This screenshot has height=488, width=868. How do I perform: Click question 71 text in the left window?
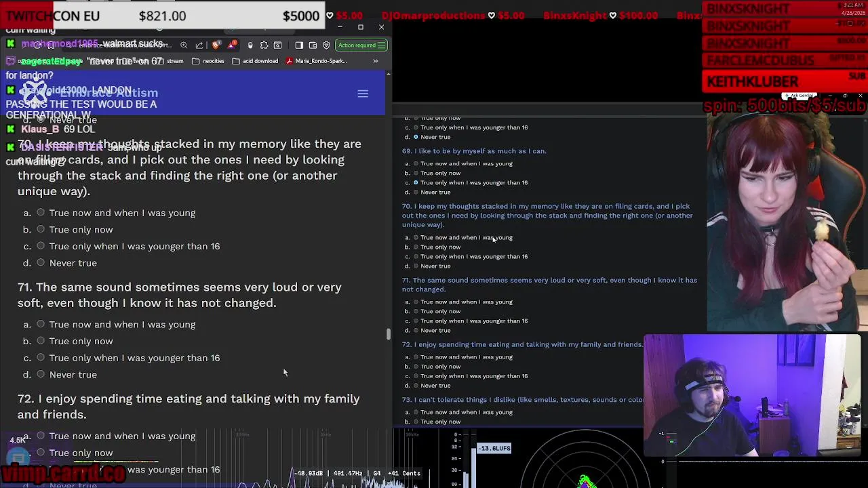[x=180, y=295]
